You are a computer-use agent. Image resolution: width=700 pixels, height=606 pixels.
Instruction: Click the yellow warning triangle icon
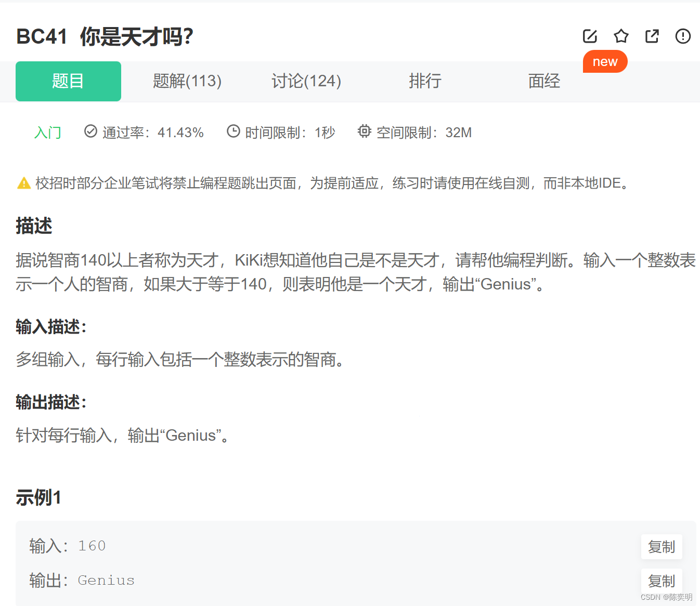pyautogui.click(x=23, y=183)
